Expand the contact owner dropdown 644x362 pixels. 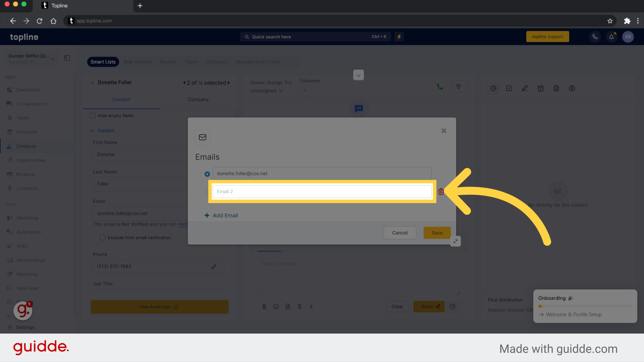(x=267, y=90)
